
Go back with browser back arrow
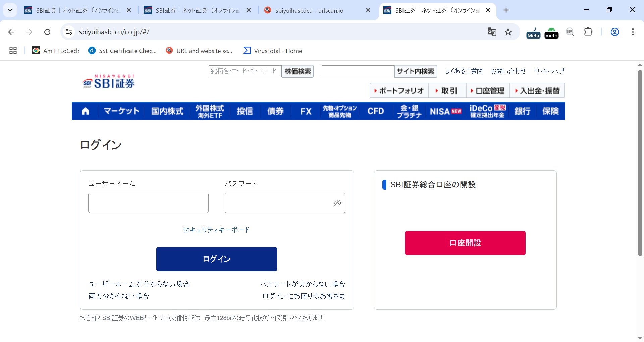click(x=11, y=32)
